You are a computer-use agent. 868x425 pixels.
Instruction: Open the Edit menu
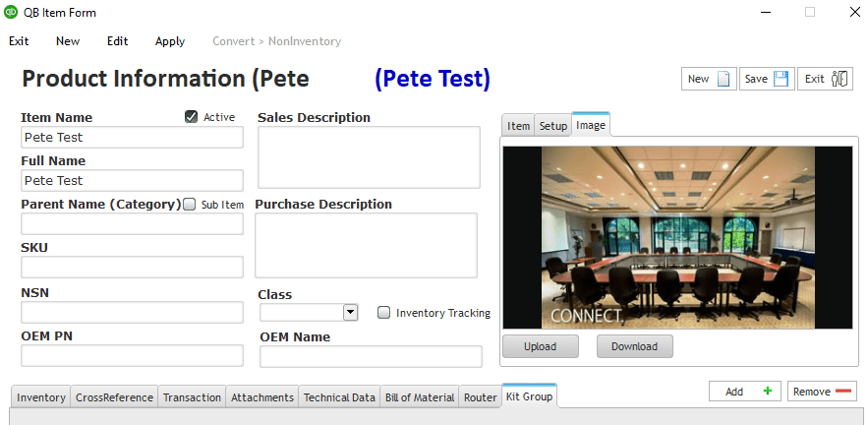coord(117,41)
